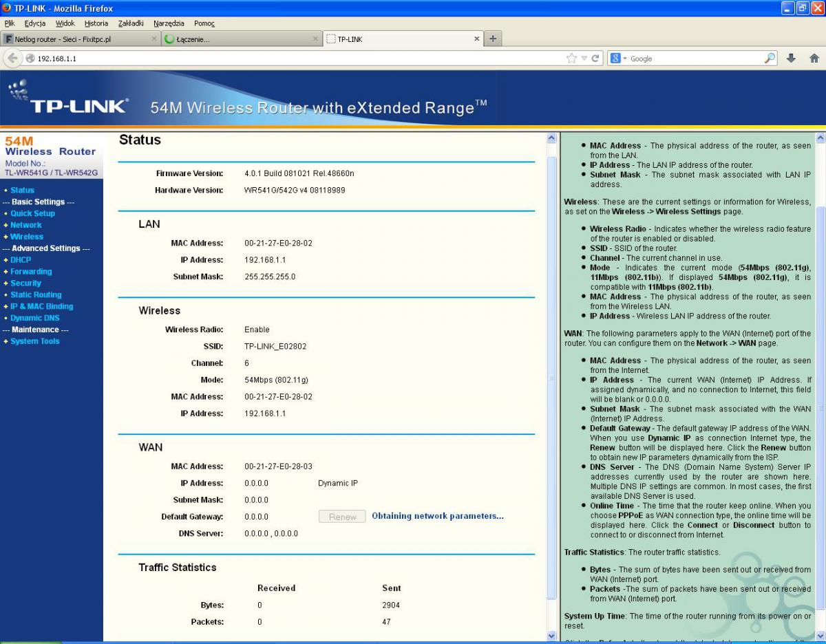
Task: Bookmark this page with the star icon
Action: 571,58
